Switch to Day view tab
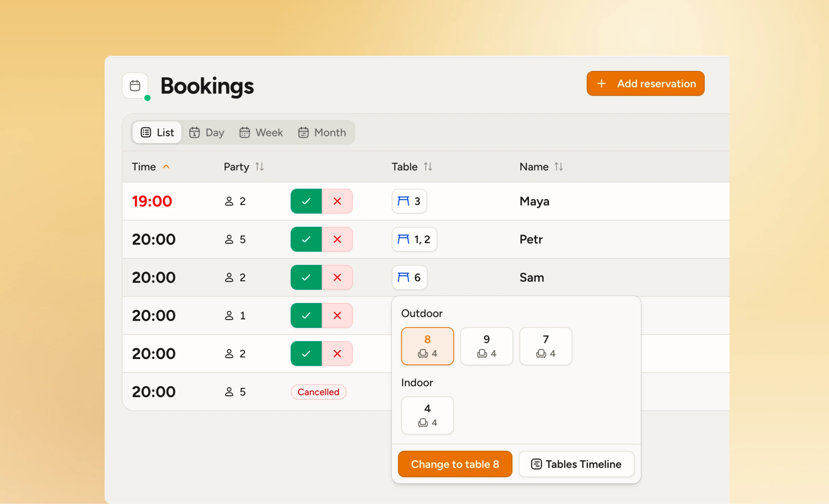Image resolution: width=829 pixels, height=504 pixels. 207,132
